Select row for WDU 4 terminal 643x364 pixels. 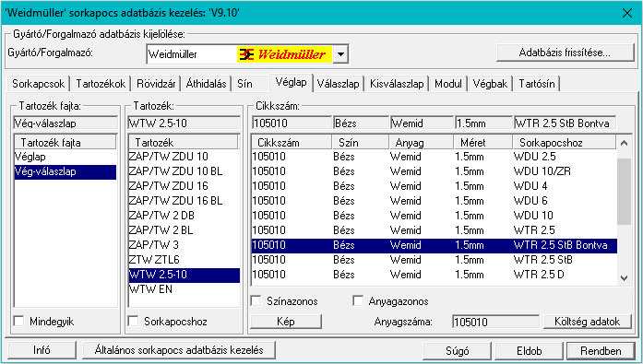coord(435,186)
